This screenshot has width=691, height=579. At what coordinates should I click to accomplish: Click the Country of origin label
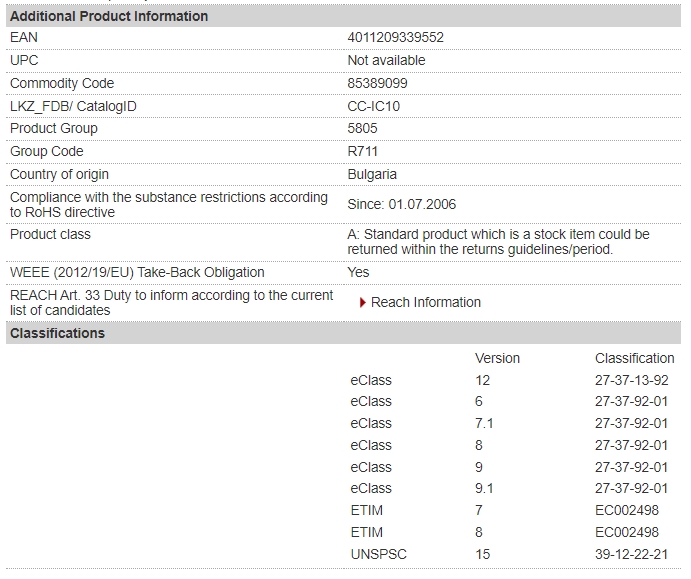pos(59,174)
